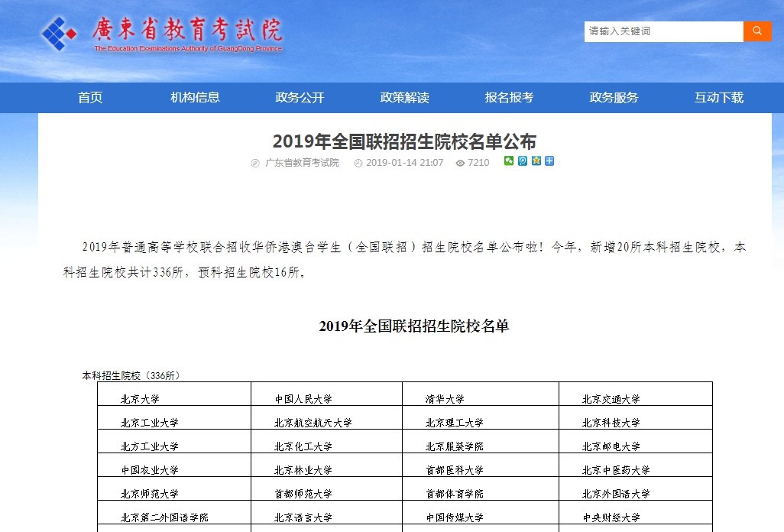The image size is (784, 532).
Task: Click the table cell 北京交通大学
Action: pyautogui.click(x=636, y=394)
